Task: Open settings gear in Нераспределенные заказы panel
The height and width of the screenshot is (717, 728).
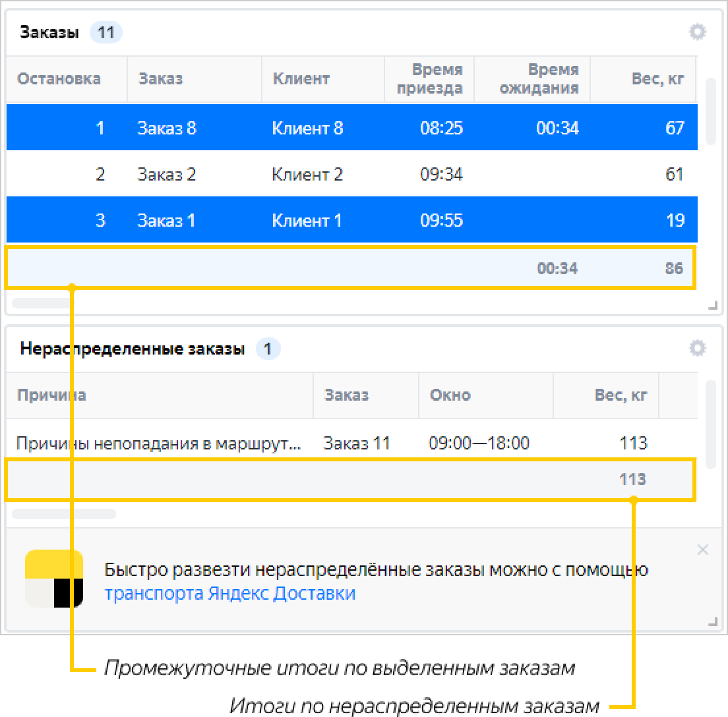Action: pyautogui.click(x=697, y=348)
